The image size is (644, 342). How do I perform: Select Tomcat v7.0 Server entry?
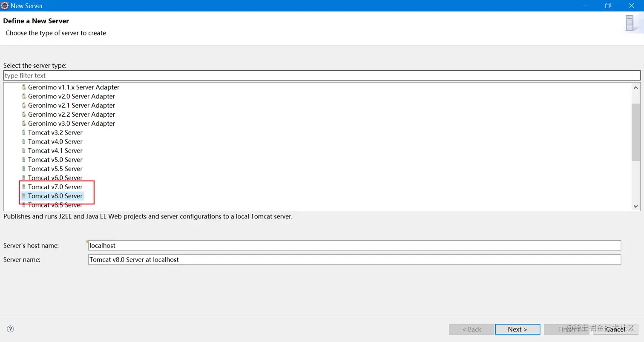[x=55, y=187]
